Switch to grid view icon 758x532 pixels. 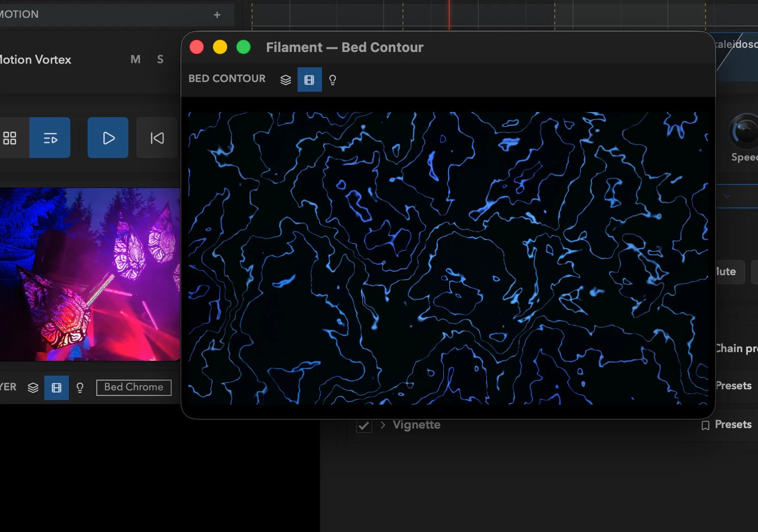tap(10, 138)
